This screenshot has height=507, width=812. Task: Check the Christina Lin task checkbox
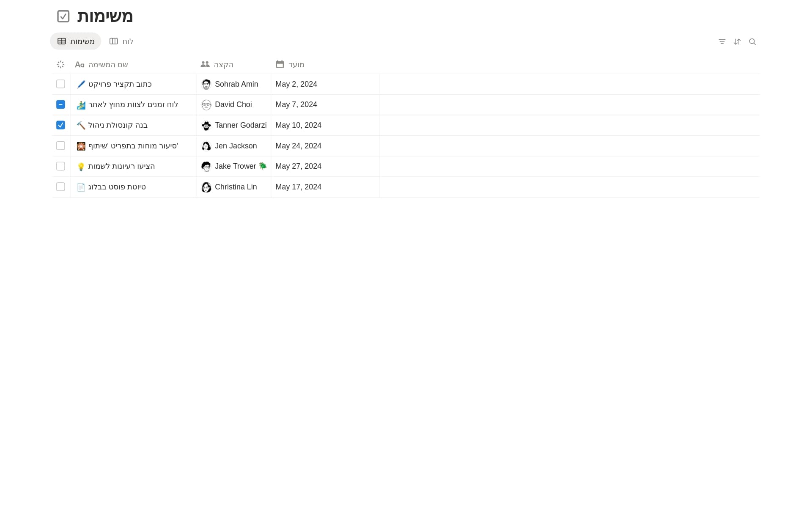tap(60, 187)
